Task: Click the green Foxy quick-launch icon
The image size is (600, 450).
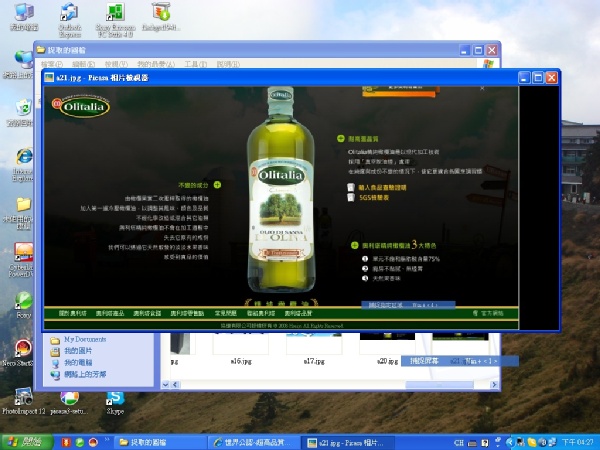Action: tap(80, 442)
